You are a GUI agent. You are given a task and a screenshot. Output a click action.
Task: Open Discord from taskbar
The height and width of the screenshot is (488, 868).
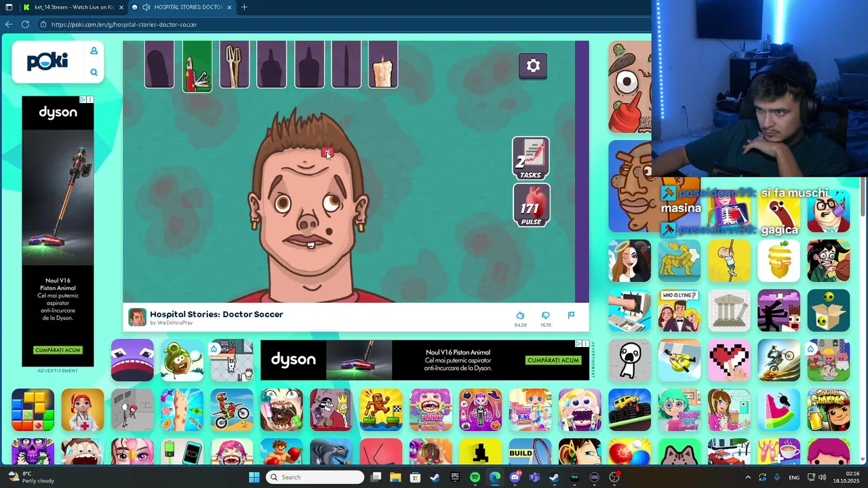click(x=515, y=477)
